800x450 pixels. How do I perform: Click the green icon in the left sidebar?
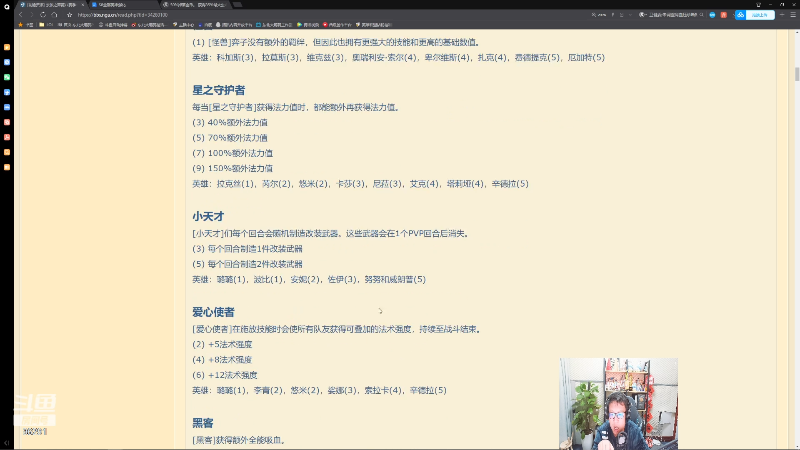[x=7, y=77]
